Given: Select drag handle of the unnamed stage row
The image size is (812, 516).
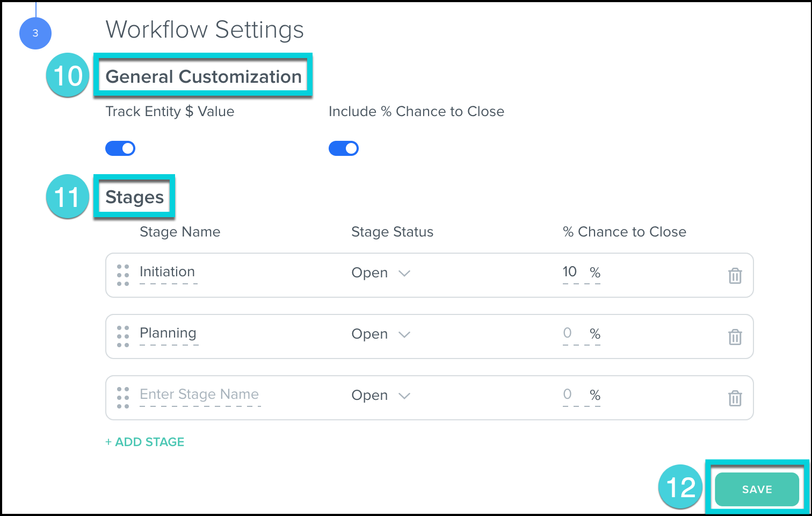Looking at the screenshot, I should click(123, 398).
